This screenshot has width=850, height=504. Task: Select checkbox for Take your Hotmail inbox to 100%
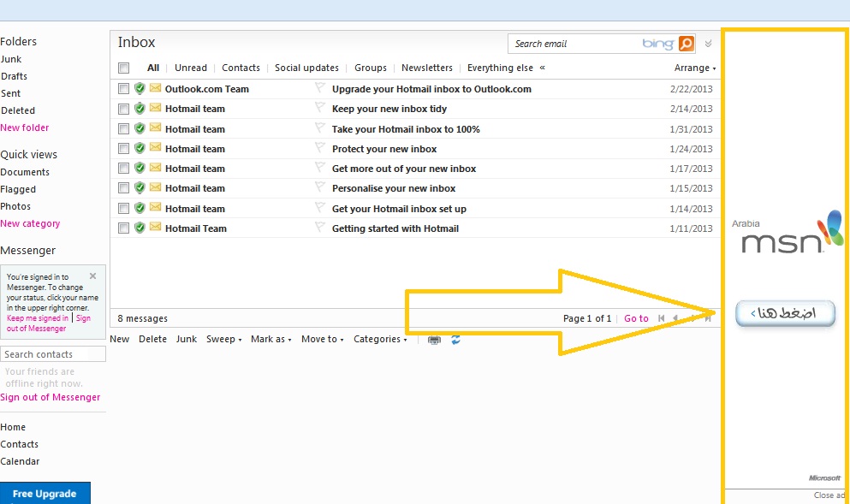click(x=123, y=129)
